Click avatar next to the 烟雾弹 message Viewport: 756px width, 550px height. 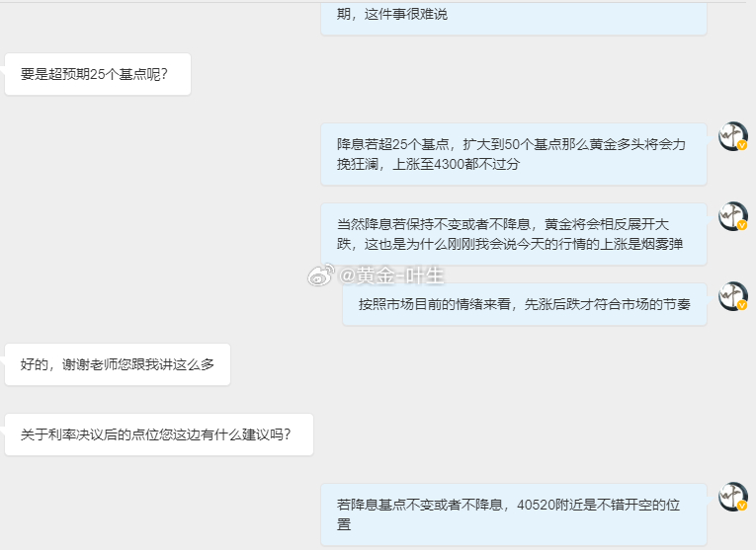pyautogui.click(x=733, y=216)
